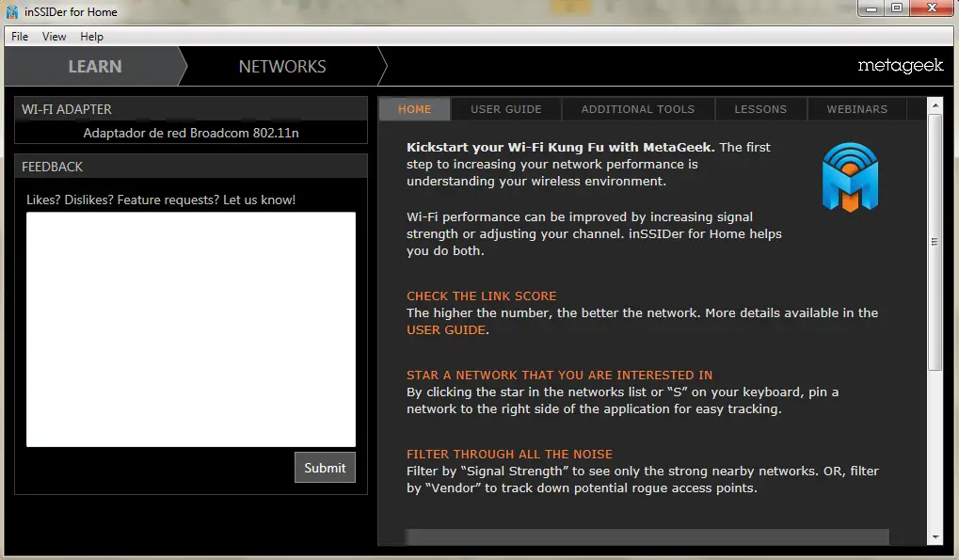This screenshot has width=959, height=560.
Task: Switch to the NETWORKS section
Action: [x=282, y=66]
